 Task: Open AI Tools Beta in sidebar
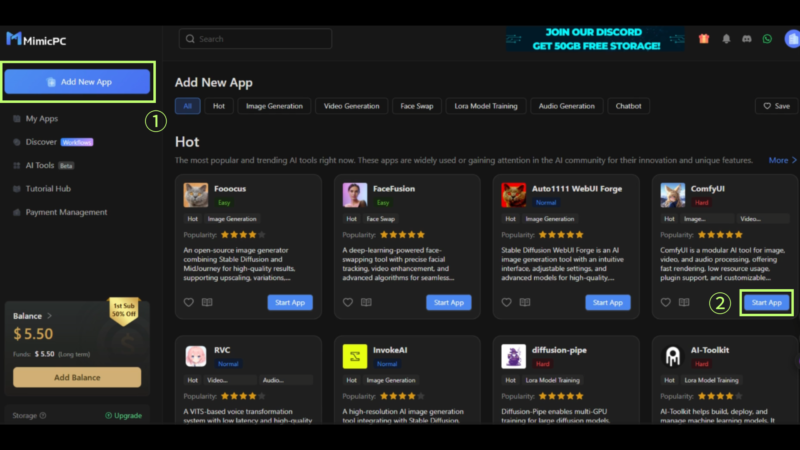pyautogui.click(x=43, y=165)
